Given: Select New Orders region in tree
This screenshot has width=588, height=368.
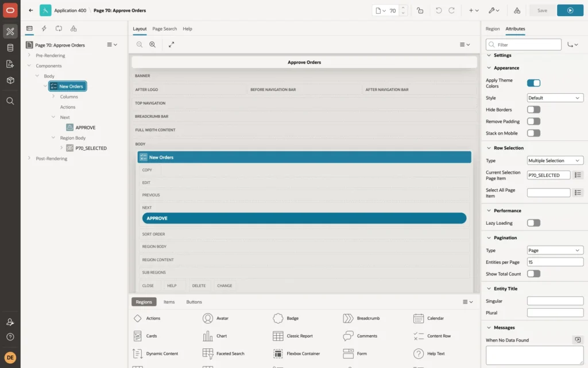Looking at the screenshot, I should [x=68, y=86].
